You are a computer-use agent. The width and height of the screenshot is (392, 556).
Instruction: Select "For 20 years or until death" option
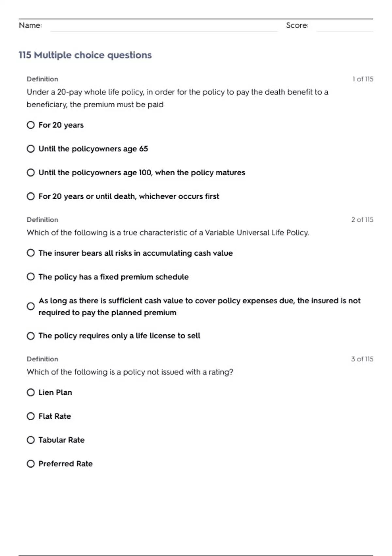(31, 196)
